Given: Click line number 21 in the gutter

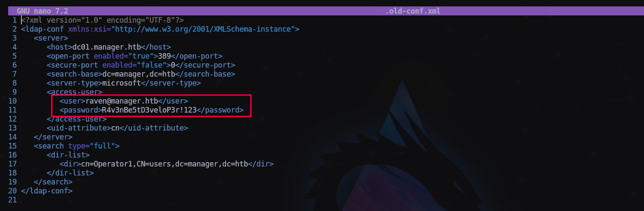Looking at the screenshot, I should click(x=12, y=200).
